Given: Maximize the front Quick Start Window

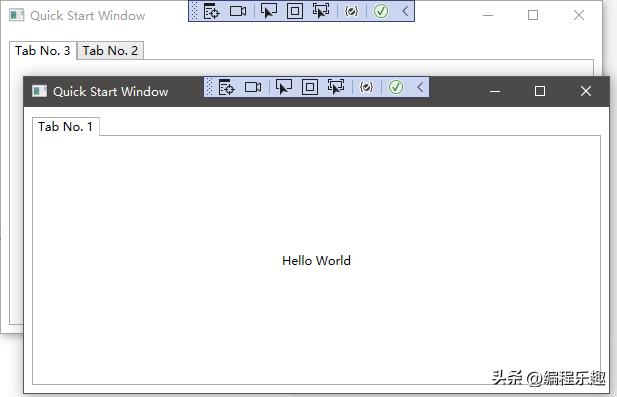Looking at the screenshot, I should [540, 91].
